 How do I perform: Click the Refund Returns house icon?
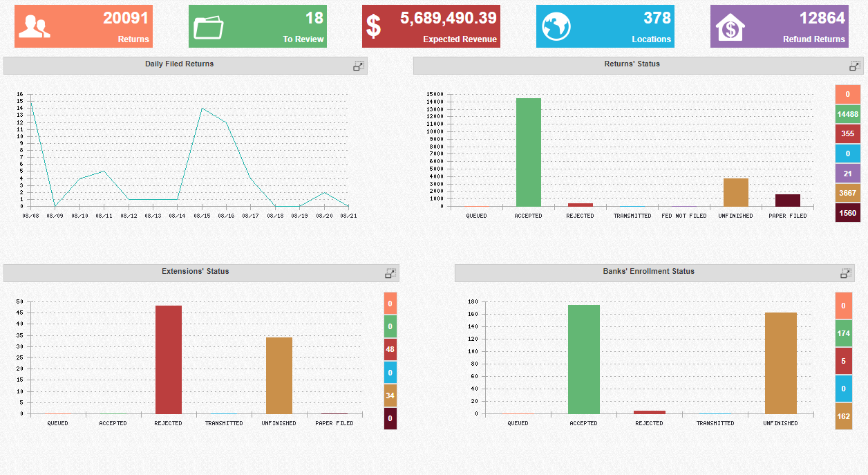(730, 28)
